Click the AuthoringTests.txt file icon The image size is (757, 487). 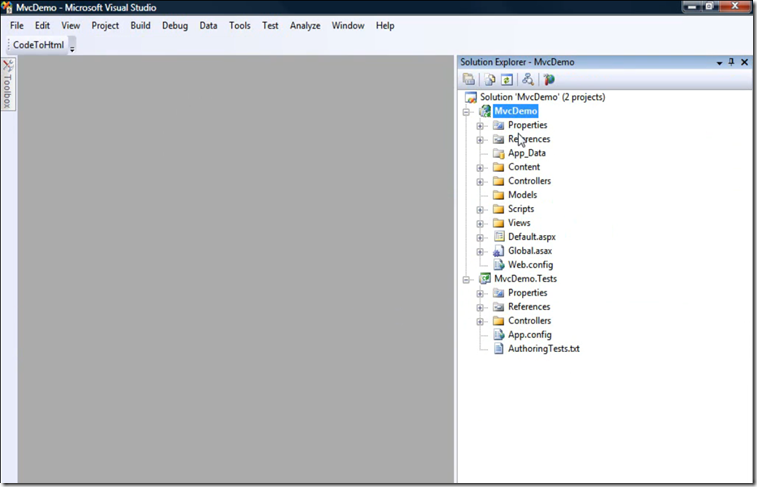tap(499, 349)
